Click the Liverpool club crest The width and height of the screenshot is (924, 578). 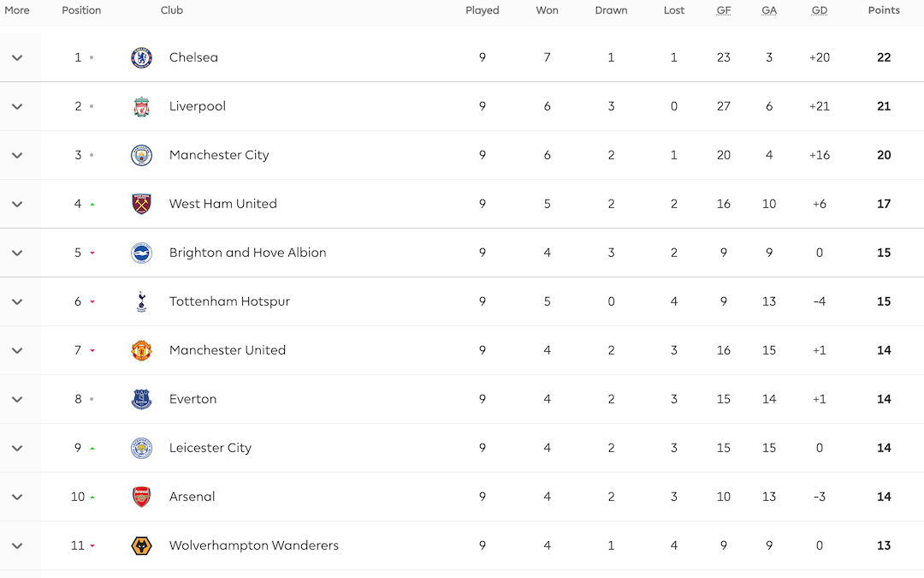point(141,107)
